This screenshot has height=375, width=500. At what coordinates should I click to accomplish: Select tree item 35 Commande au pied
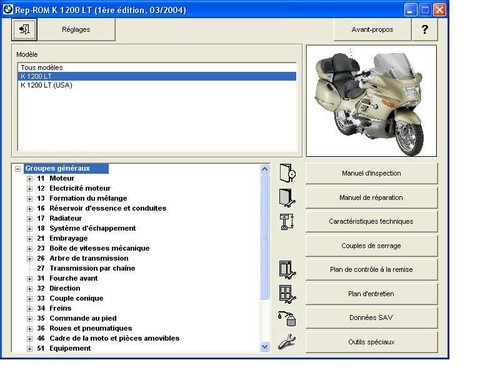point(77,318)
